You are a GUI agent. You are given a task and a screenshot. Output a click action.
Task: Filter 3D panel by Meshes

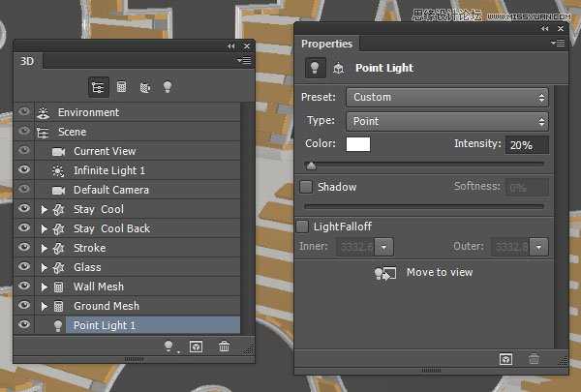[122, 87]
